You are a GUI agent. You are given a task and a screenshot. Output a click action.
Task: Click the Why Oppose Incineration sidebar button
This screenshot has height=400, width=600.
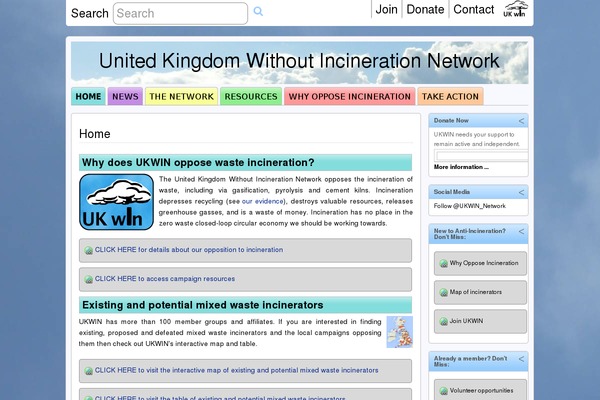(x=480, y=263)
